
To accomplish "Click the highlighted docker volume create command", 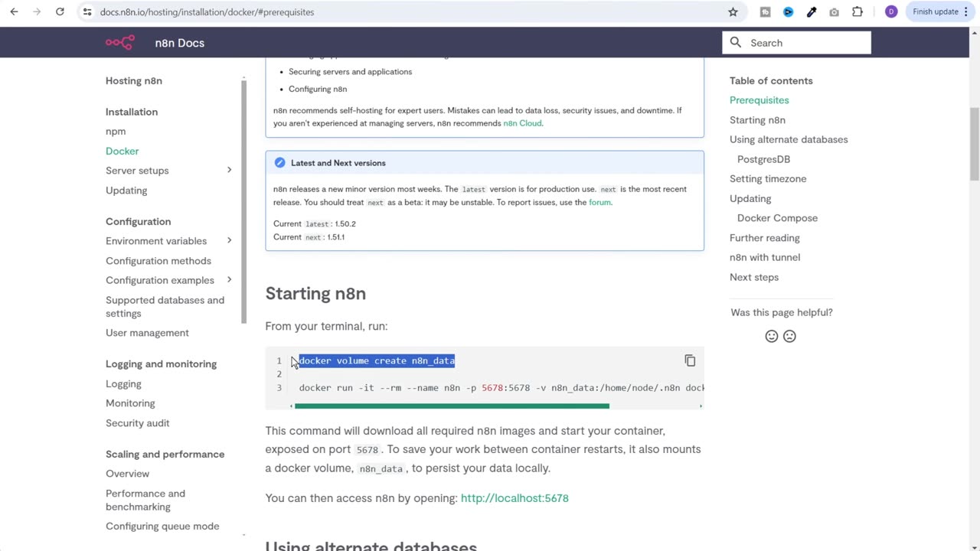I will [377, 360].
